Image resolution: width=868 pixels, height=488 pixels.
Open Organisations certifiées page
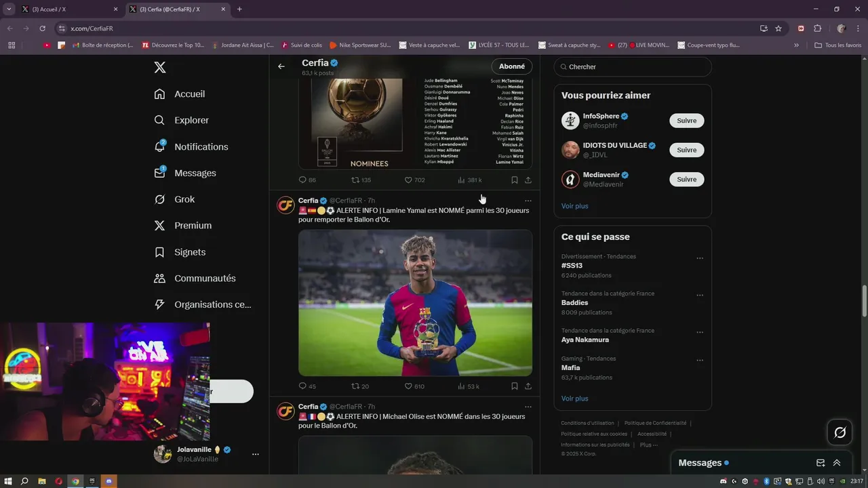point(203,304)
